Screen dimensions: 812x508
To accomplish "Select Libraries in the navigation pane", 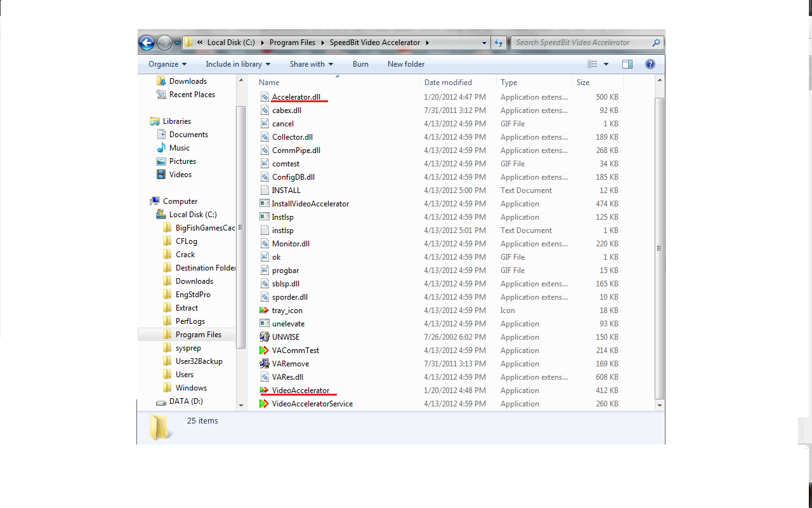I will [x=176, y=121].
